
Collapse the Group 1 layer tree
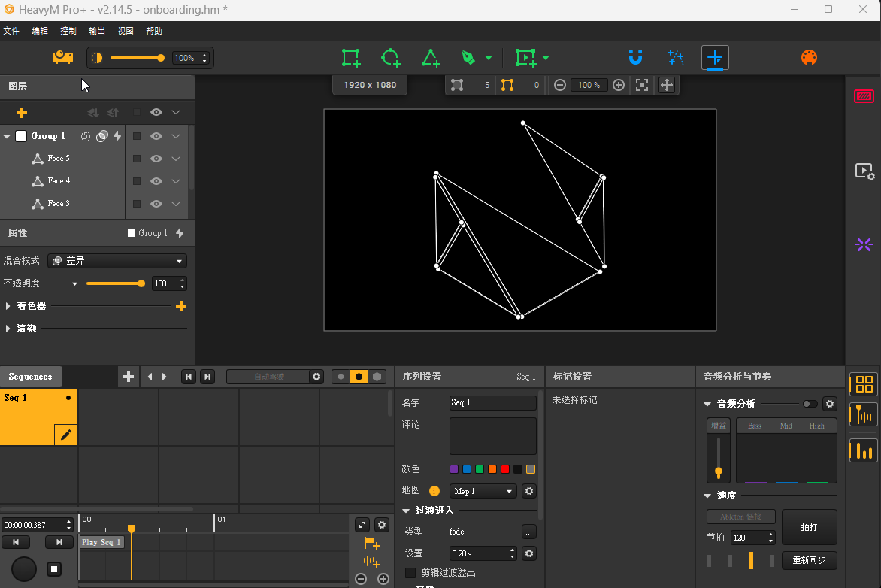(x=8, y=136)
